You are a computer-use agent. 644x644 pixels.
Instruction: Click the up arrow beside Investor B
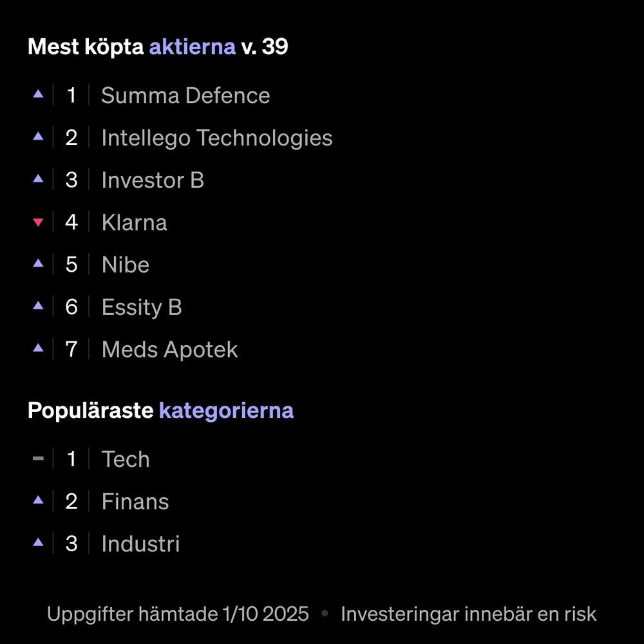(38, 178)
